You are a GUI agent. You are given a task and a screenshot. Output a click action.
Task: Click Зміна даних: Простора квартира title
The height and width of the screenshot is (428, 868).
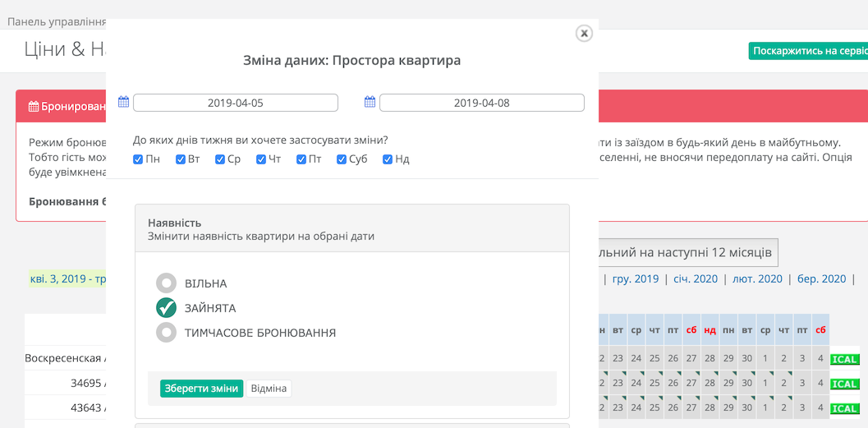point(352,60)
